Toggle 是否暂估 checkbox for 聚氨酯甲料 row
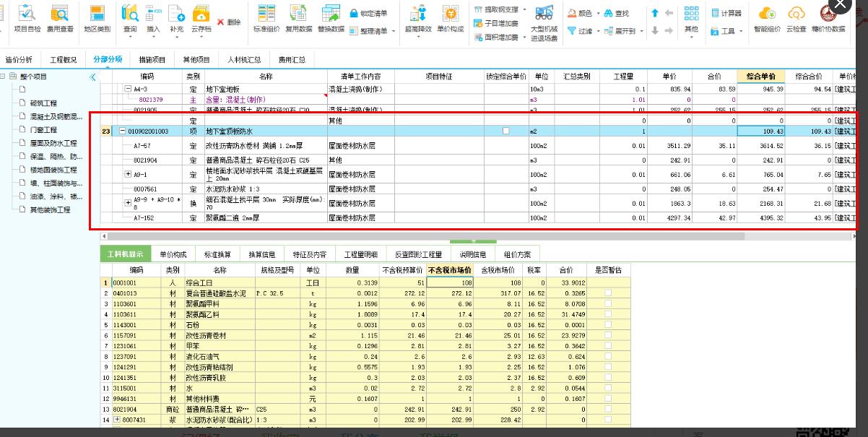868x437 pixels. (x=609, y=303)
